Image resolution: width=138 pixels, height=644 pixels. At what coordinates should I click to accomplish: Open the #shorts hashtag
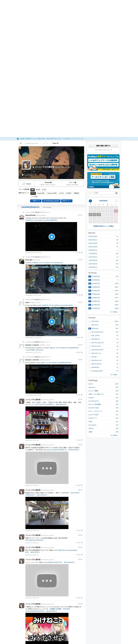point(91,398)
